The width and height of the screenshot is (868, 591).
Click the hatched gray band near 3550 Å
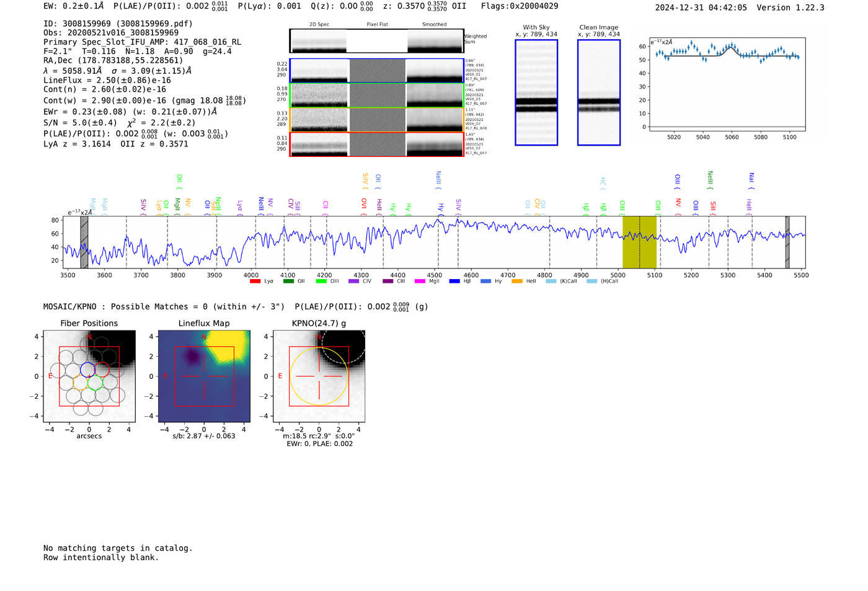click(x=84, y=242)
